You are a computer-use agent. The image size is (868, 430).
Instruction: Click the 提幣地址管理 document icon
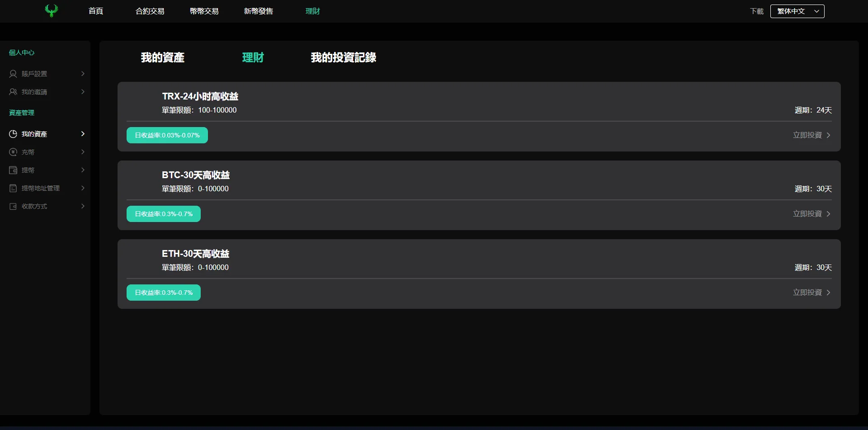[13, 188]
